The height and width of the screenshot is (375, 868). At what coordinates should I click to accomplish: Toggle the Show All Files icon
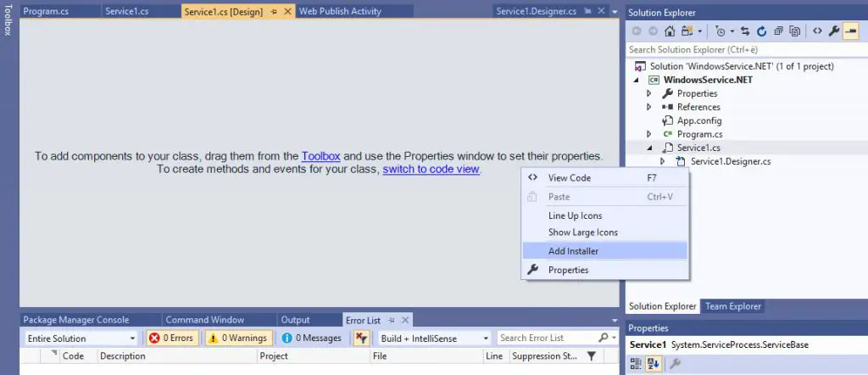(795, 31)
